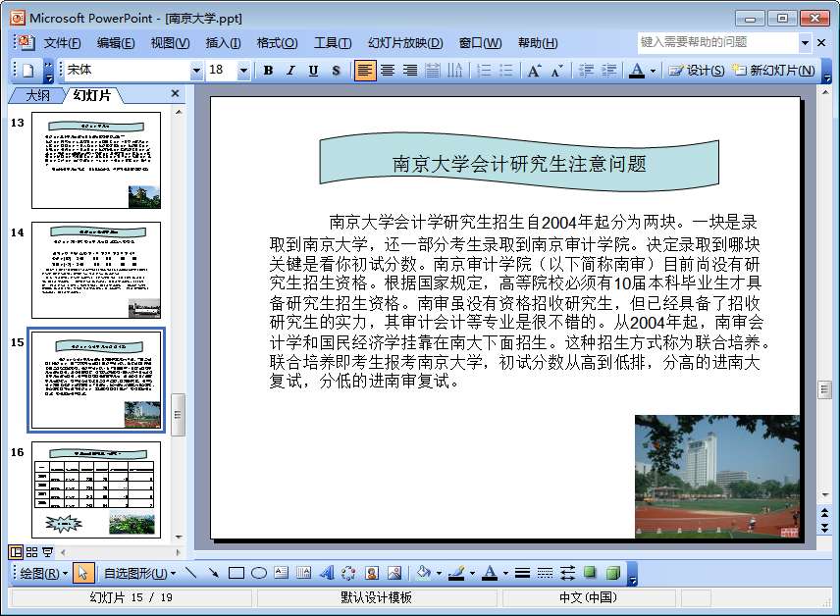Click the distribute alignment icon
Viewport: 840px width, 616px height.
(433, 71)
